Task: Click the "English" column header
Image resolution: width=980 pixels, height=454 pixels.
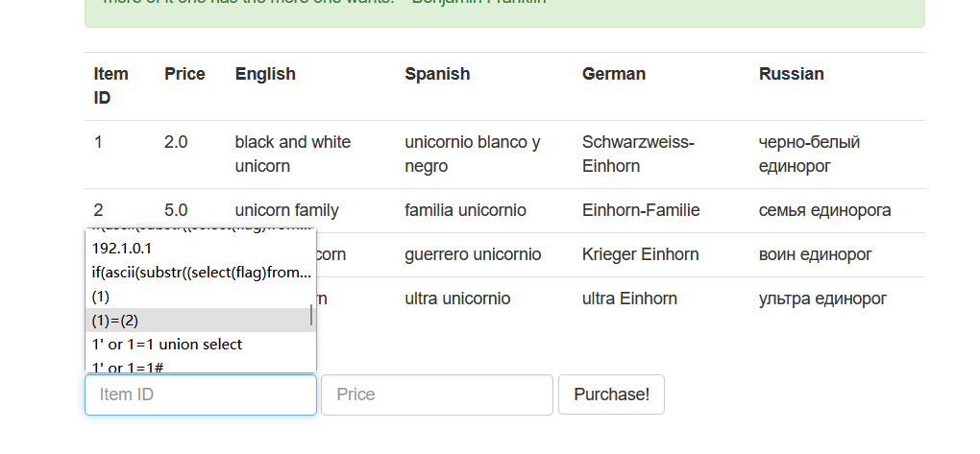Action: coord(265,74)
